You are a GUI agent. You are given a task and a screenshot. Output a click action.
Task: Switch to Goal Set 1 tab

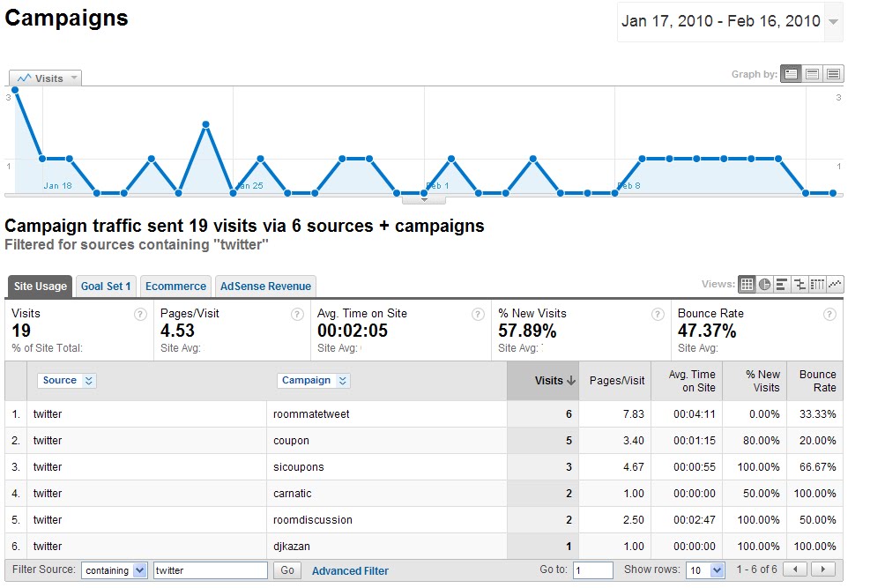[x=106, y=287]
